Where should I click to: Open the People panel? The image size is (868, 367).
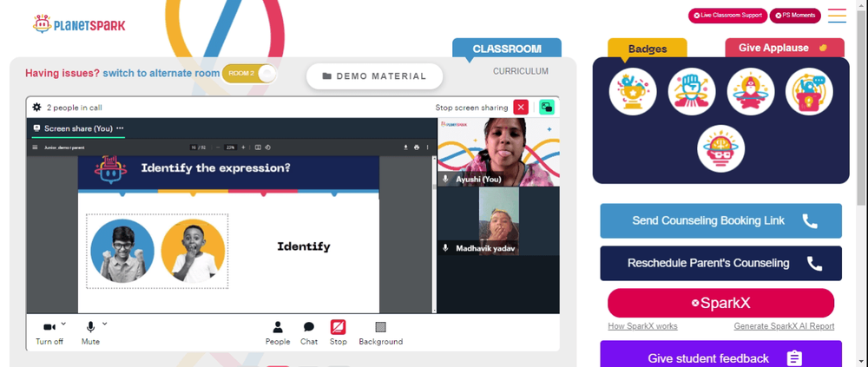pos(278,333)
